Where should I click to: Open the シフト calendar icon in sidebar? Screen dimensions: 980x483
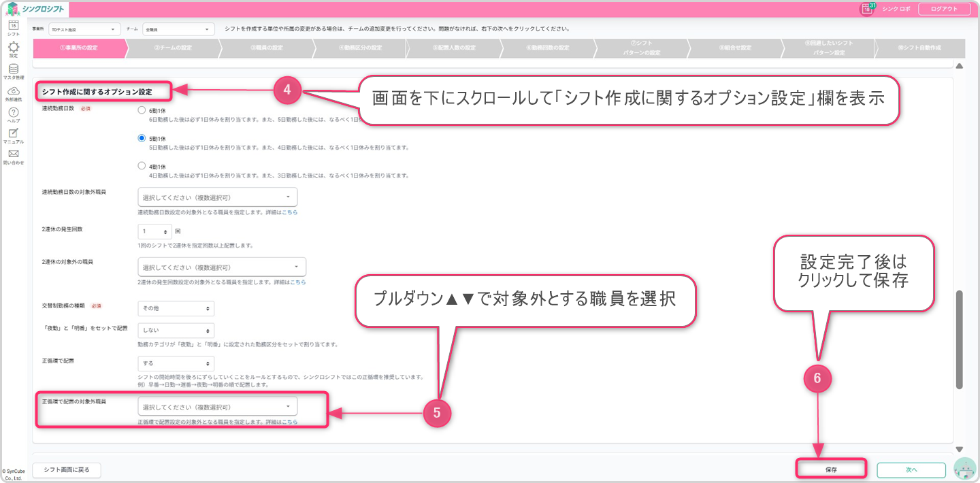(x=13, y=27)
